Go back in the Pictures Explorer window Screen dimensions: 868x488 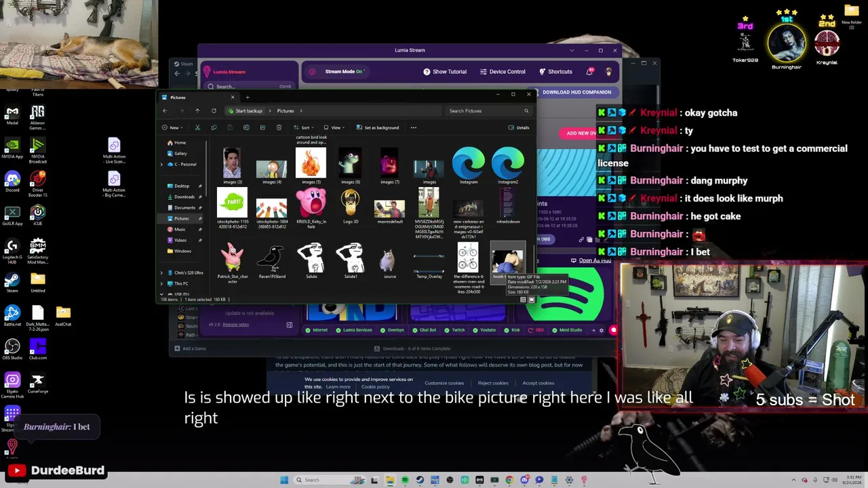(x=165, y=110)
